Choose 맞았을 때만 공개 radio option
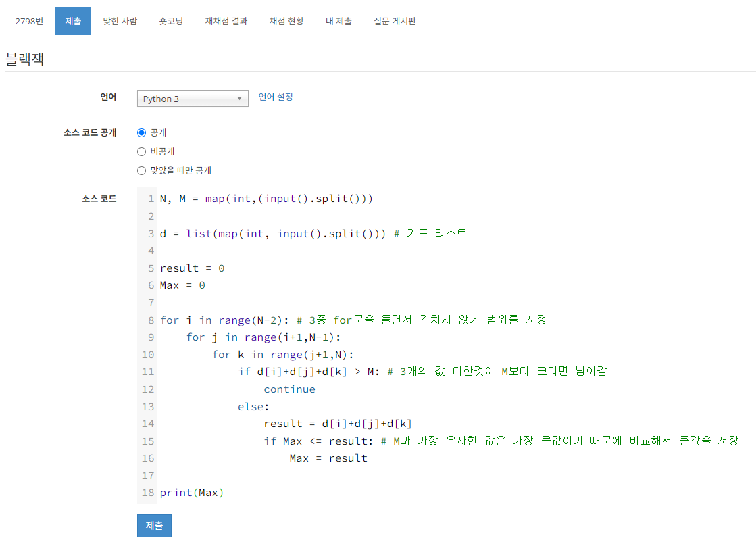Image resolution: width=756 pixels, height=544 pixels. [141, 170]
